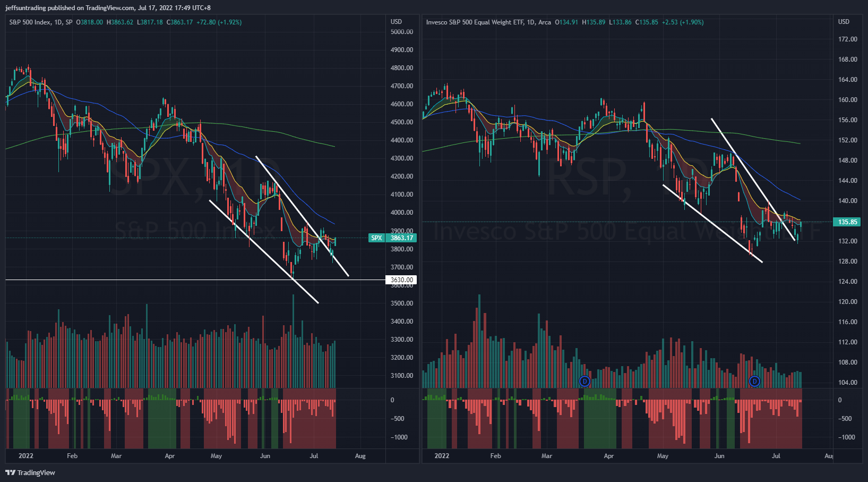Click the 104.00 label on RSP price axis
This screenshot has width=868, height=482.
847,383
